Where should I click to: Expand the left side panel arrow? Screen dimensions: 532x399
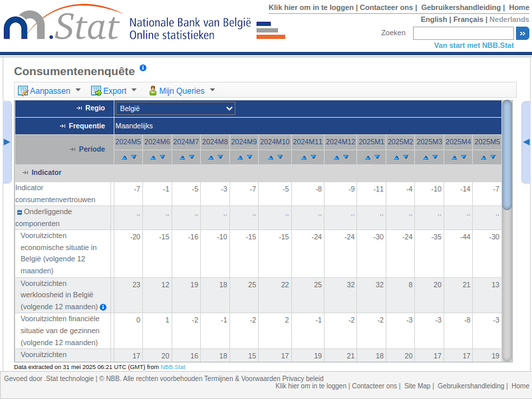[7, 142]
